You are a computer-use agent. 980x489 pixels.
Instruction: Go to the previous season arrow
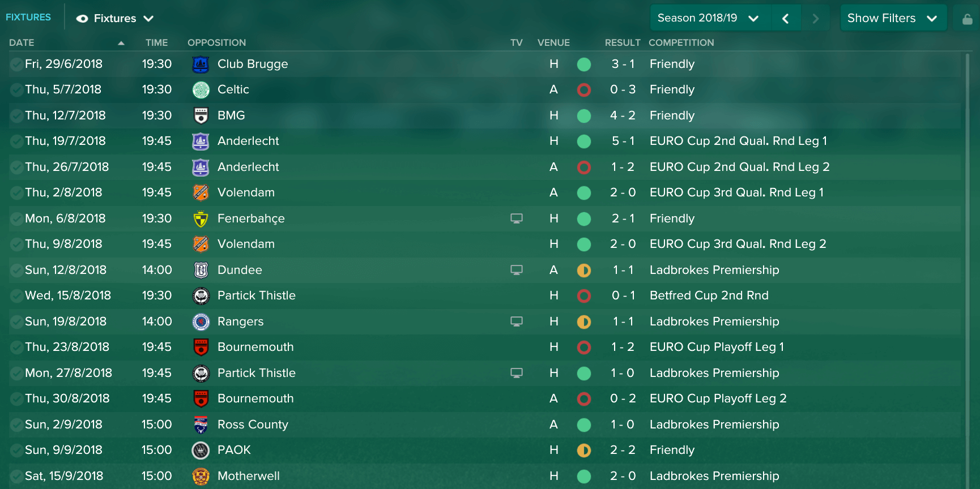pyautogui.click(x=785, y=19)
